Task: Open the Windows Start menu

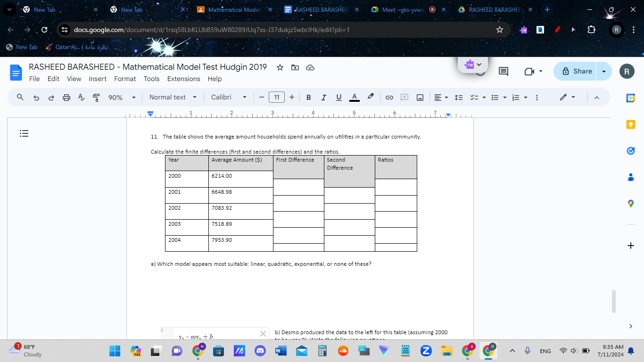Action: pyautogui.click(x=115, y=351)
